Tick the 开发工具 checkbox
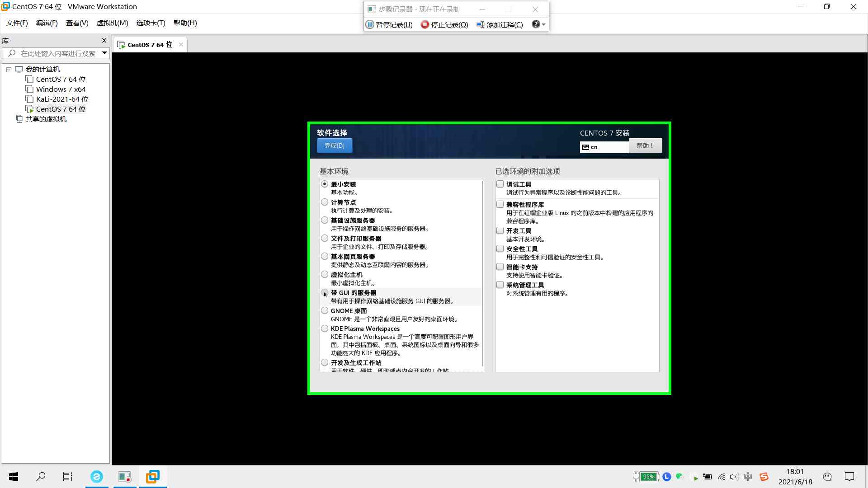This screenshot has width=868, height=488. click(x=500, y=230)
